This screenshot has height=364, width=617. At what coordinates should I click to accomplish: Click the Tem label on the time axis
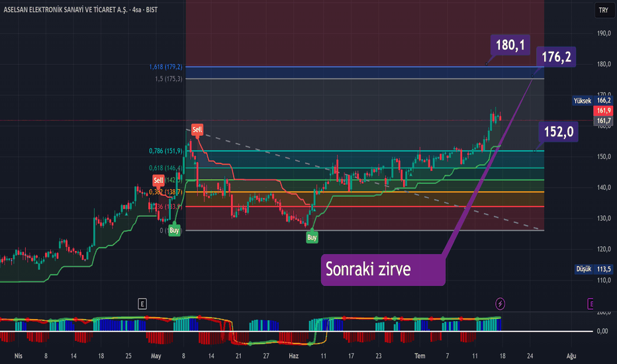(420, 356)
